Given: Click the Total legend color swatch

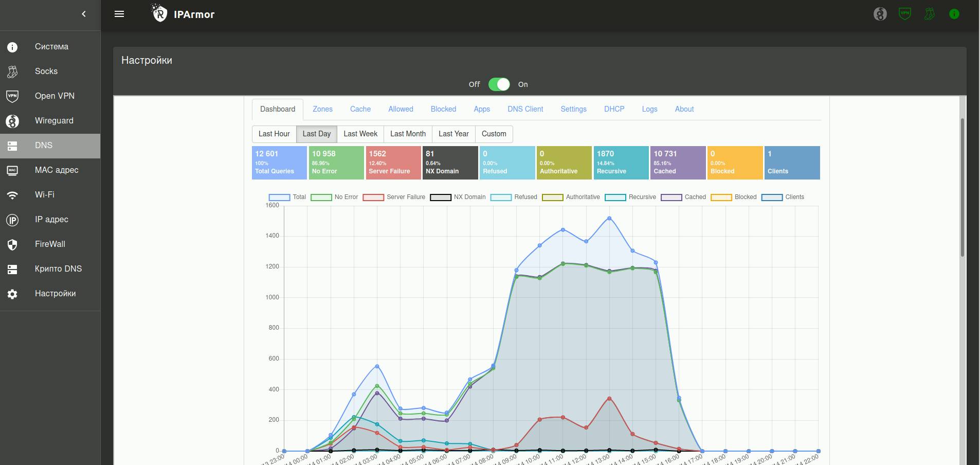Looking at the screenshot, I should tap(279, 197).
